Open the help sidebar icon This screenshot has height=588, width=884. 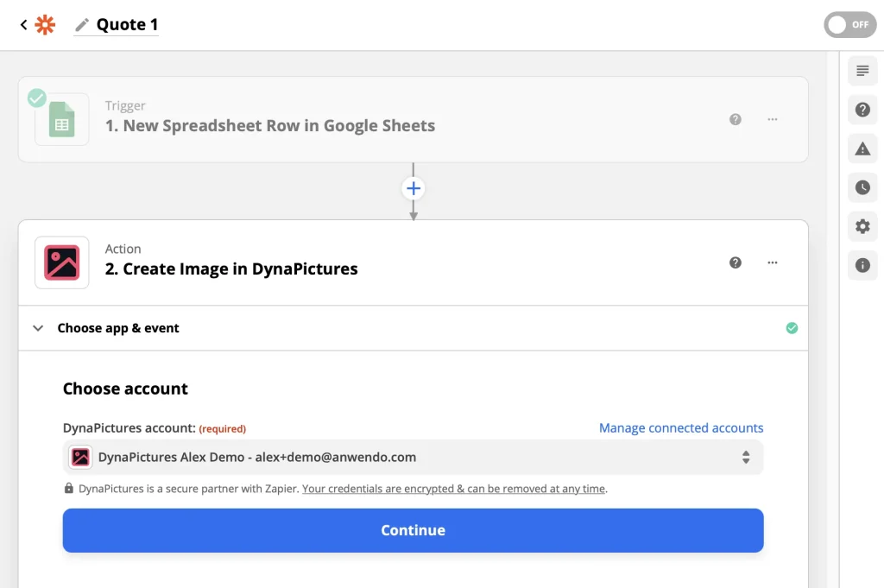coord(862,110)
